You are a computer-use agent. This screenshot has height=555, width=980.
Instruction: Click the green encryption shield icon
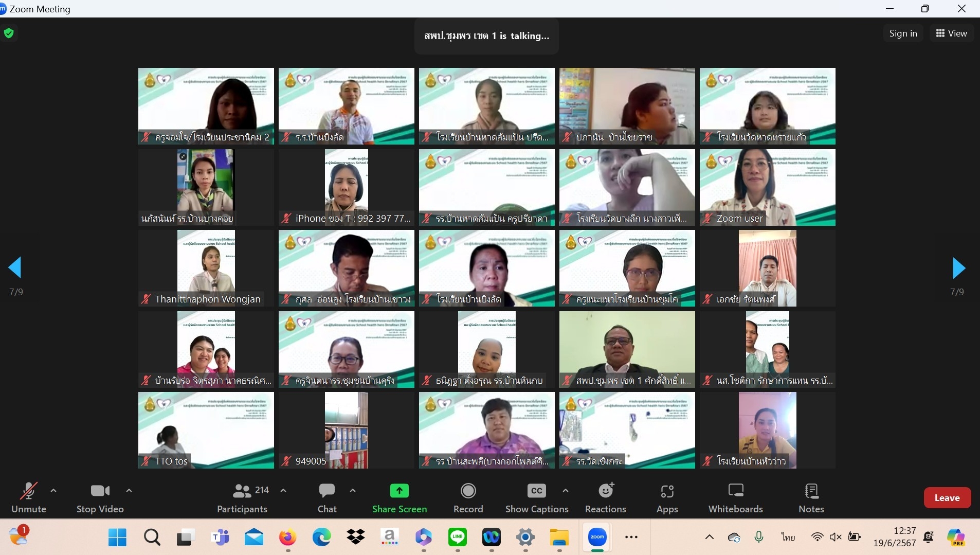tap(9, 33)
